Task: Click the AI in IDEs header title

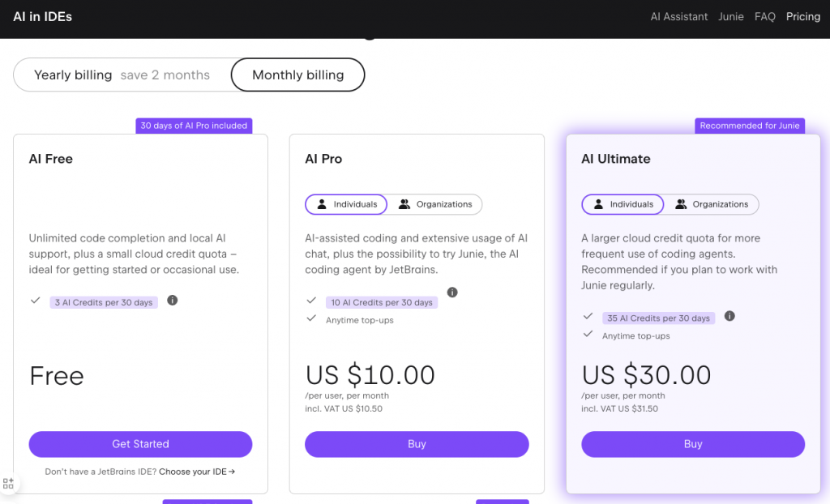Action: 42,17
